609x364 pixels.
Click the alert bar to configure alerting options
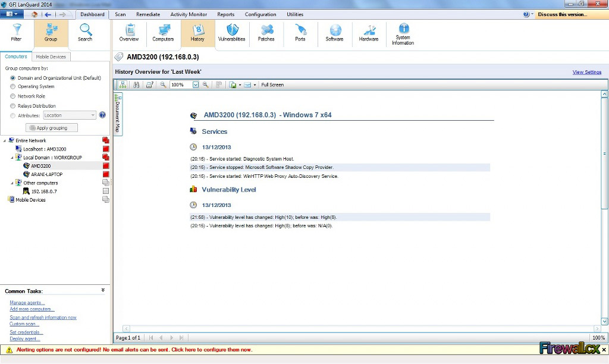point(134,350)
